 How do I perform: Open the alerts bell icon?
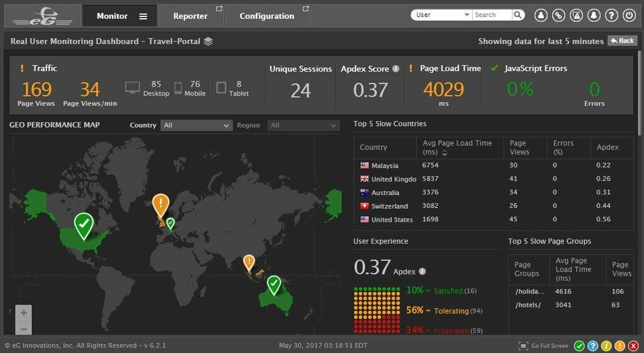(594, 15)
